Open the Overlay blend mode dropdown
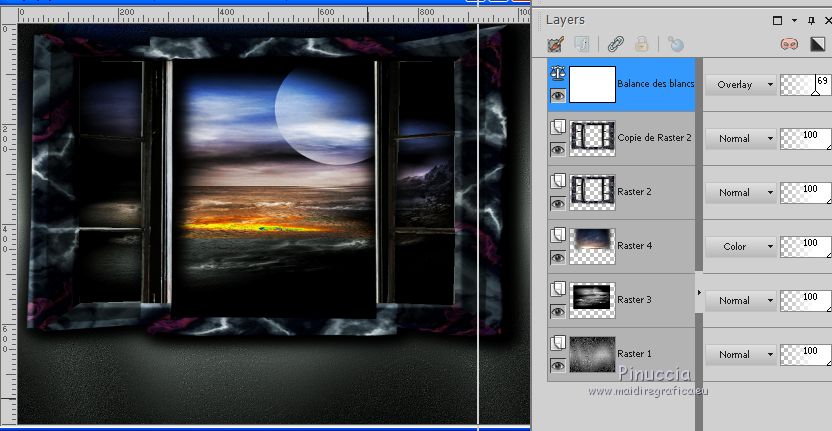The image size is (832, 431). 741,84
